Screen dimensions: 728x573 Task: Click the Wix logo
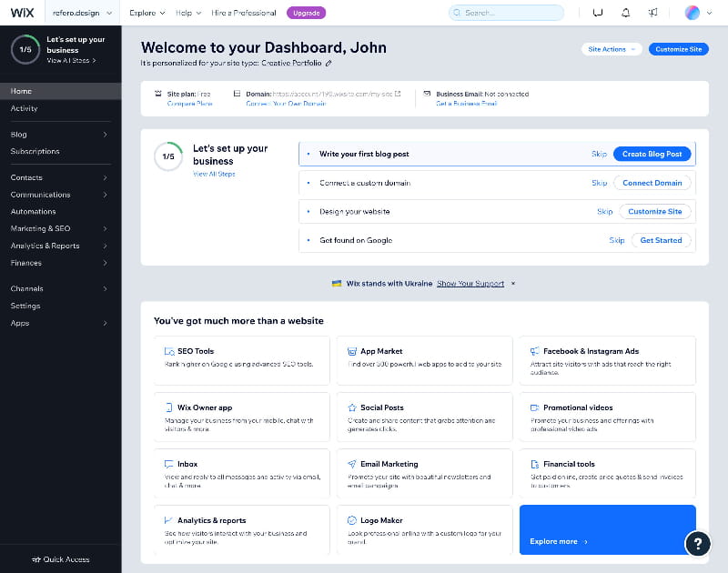pyautogui.click(x=22, y=12)
